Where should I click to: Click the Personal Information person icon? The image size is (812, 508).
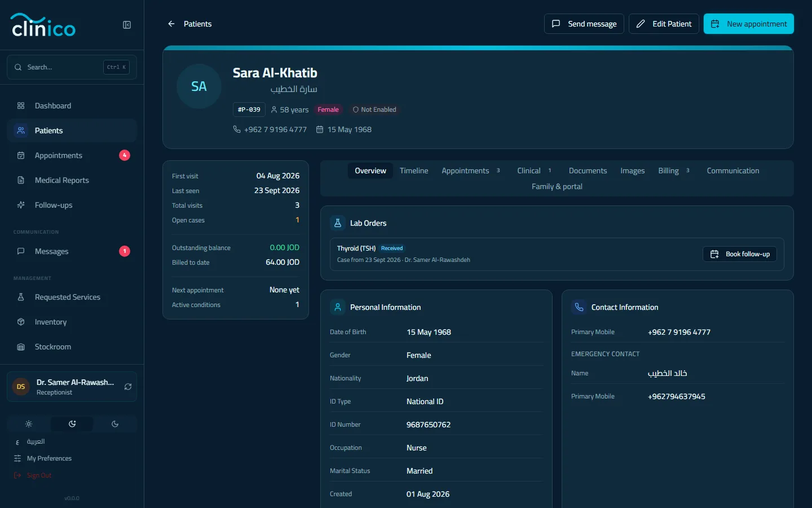(x=338, y=307)
